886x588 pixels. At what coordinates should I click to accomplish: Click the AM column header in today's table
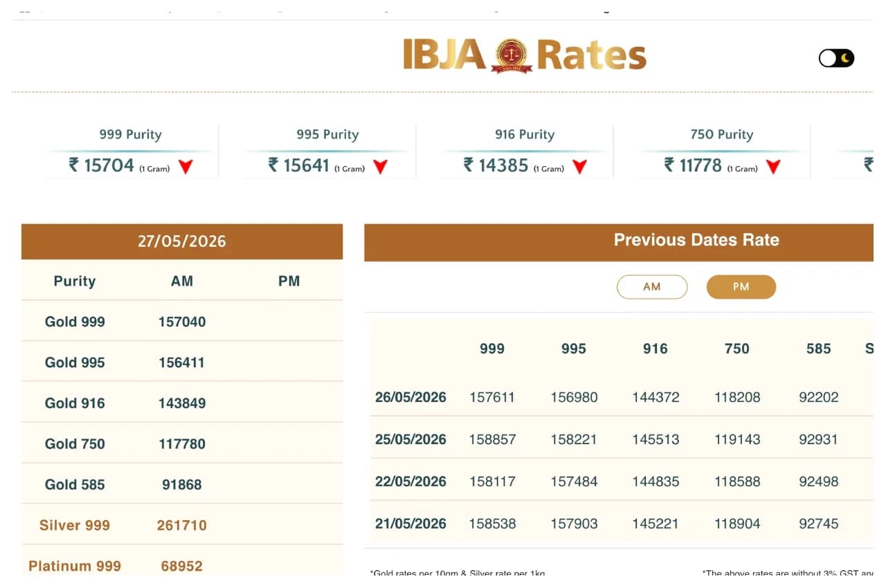pyautogui.click(x=182, y=281)
